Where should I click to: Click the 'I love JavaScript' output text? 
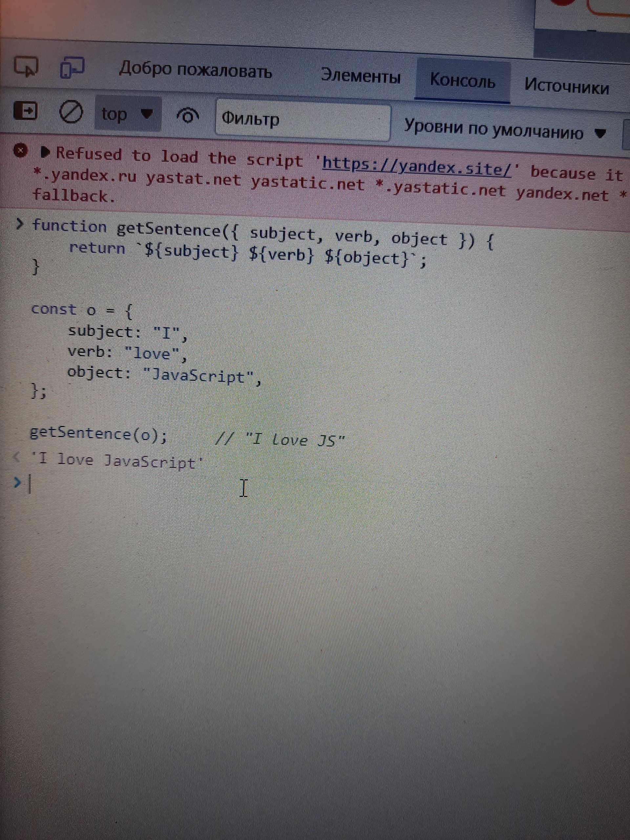(117, 461)
